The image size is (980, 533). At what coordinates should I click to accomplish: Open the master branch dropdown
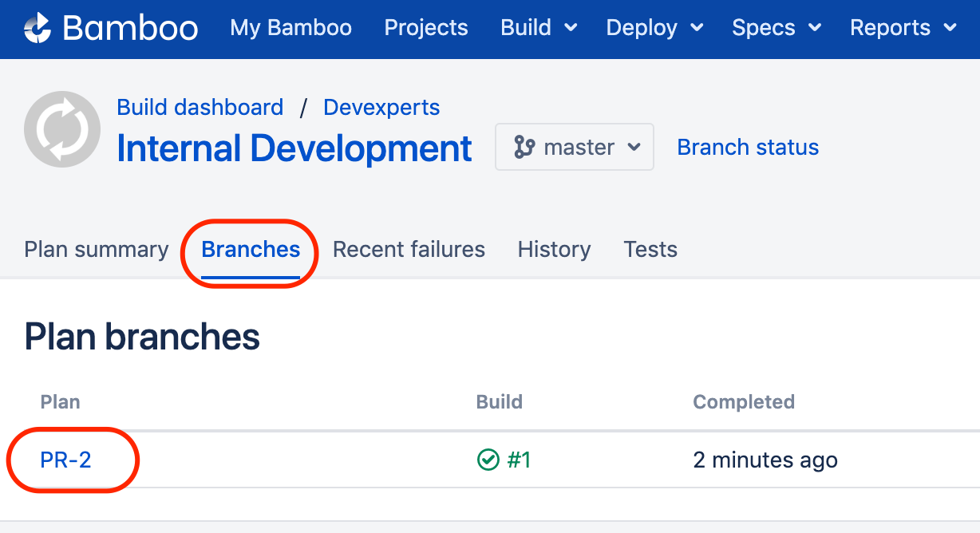pos(575,147)
